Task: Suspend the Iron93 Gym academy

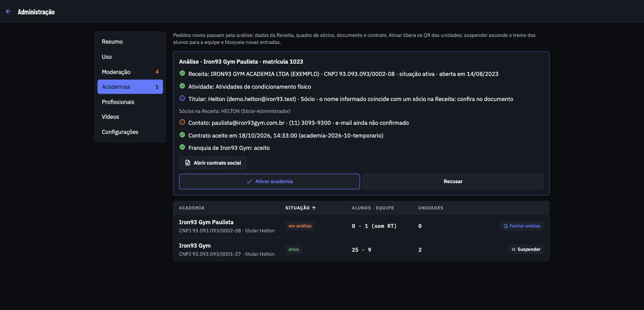Action: point(526,250)
